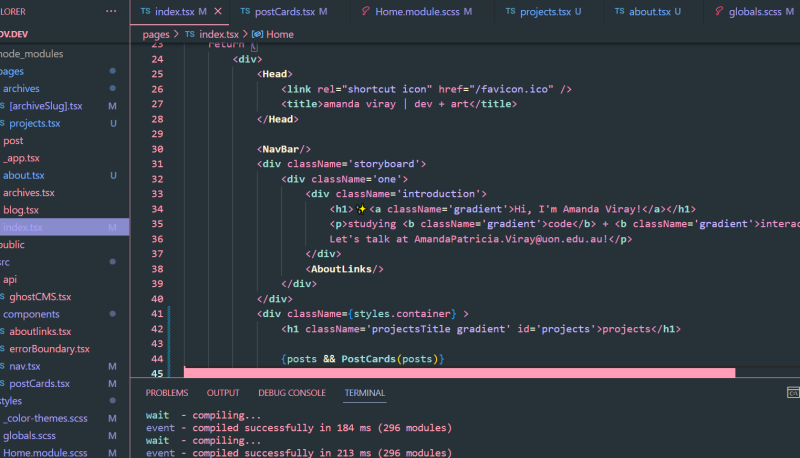Place cursor on the NavBar tag line
The width and height of the screenshot is (800, 458).
[284, 149]
